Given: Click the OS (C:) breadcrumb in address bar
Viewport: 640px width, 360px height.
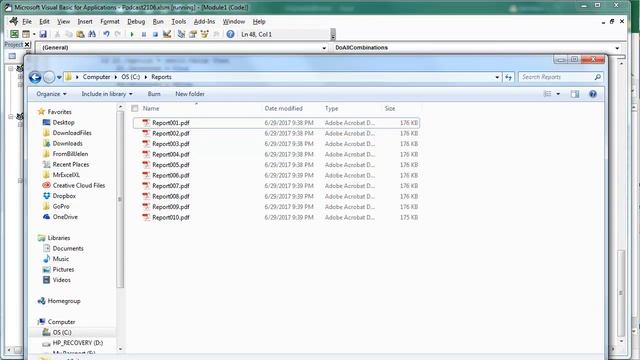Looking at the screenshot, I should [130, 77].
